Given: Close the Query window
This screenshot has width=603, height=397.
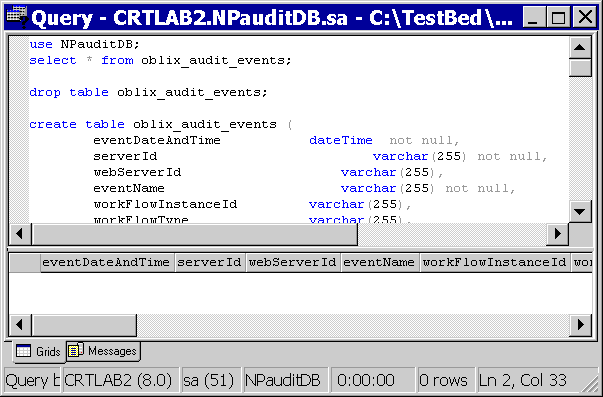Looking at the screenshot, I should pyautogui.click(x=585, y=18).
